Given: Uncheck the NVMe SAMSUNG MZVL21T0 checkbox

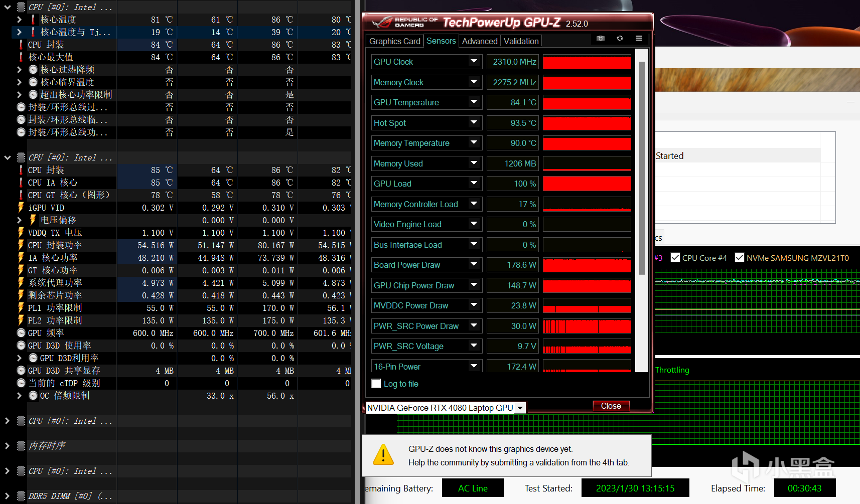Looking at the screenshot, I should [x=740, y=258].
